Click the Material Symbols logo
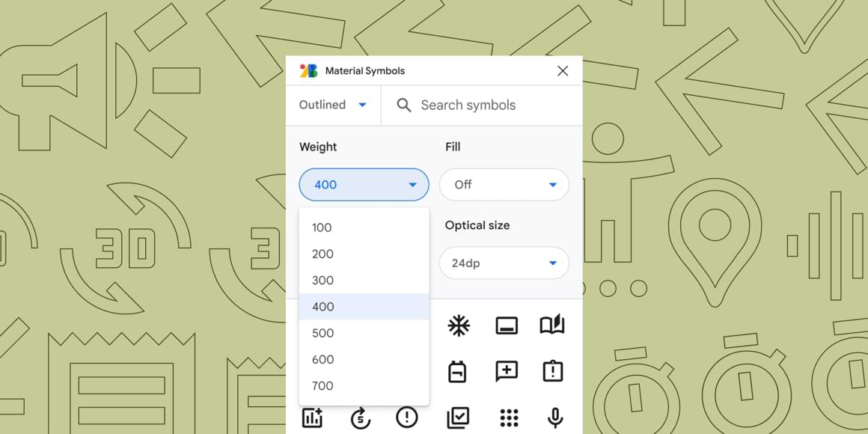Image resolution: width=868 pixels, height=434 pixels. pos(309,70)
